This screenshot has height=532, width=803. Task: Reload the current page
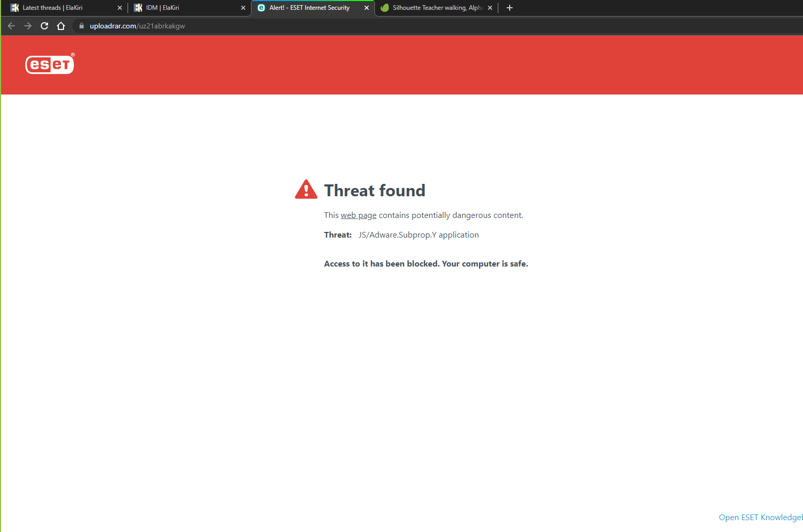[x=44, y=26]
